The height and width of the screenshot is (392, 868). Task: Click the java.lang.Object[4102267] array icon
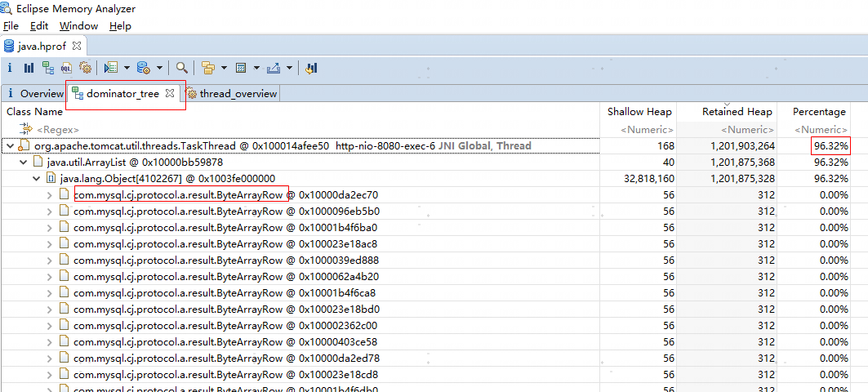click(x=51, y=178)
